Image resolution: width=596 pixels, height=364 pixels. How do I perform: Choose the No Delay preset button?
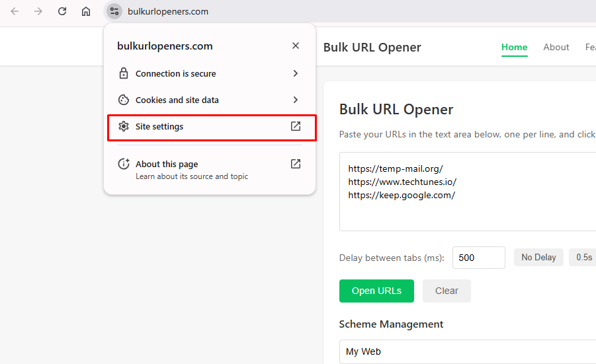[538, 258]
